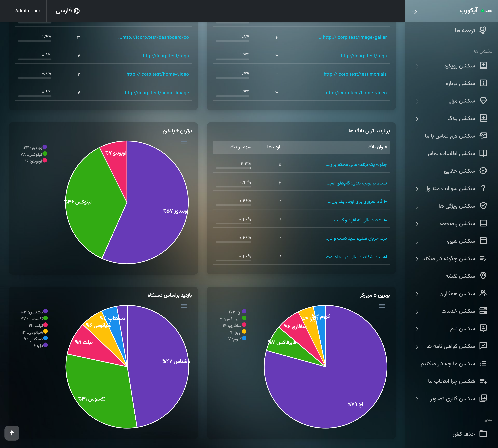Image resolution: width=498 pixels, height=448 pixels.
Task: Collapse sidebar using the arrow icon
Action: click(x=414, y=12)
